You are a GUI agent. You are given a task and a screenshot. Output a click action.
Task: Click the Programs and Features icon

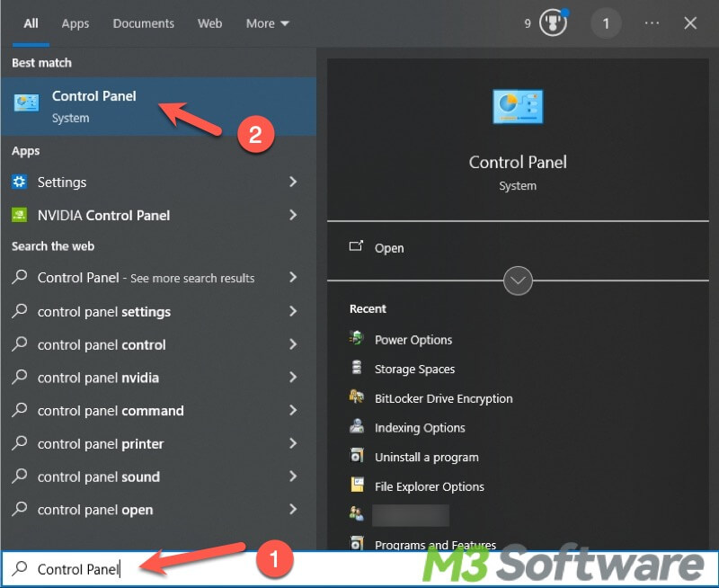click(356, 543)
